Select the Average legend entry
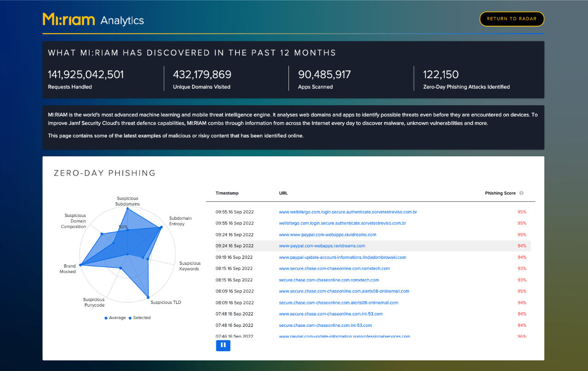588x371 pixels. point(115,318)
